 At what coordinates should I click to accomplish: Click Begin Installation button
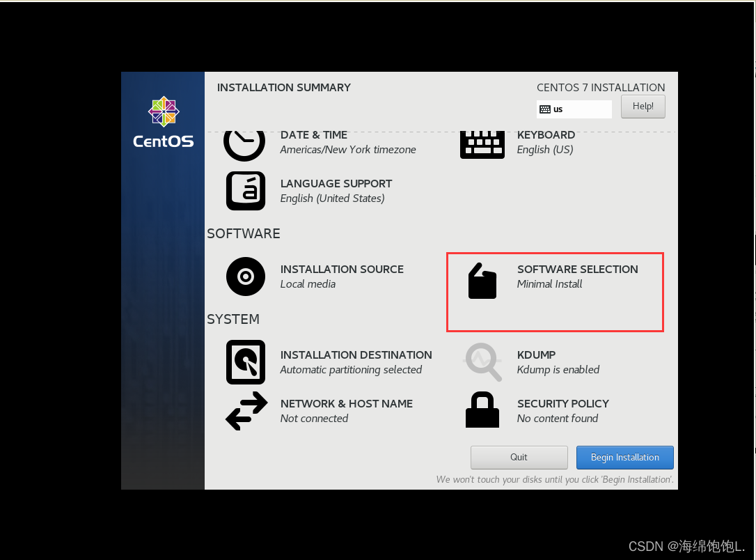(x=625, y=457)
